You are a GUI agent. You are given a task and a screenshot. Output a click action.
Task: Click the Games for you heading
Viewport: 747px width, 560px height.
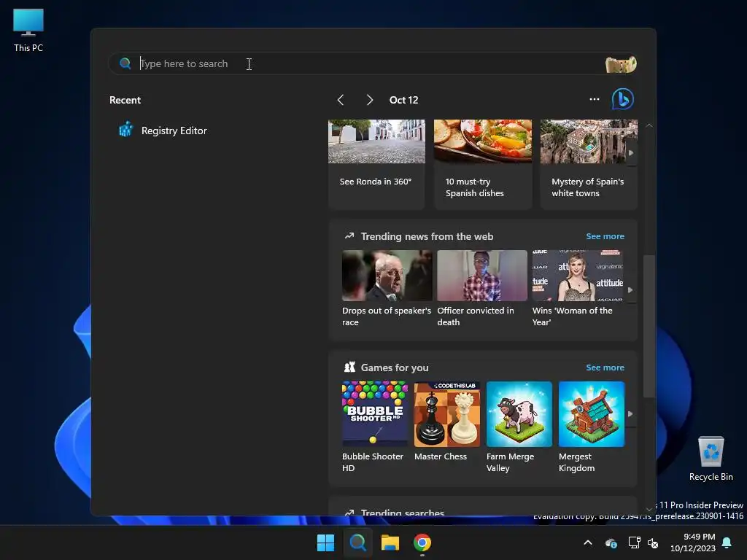[395, 367]
